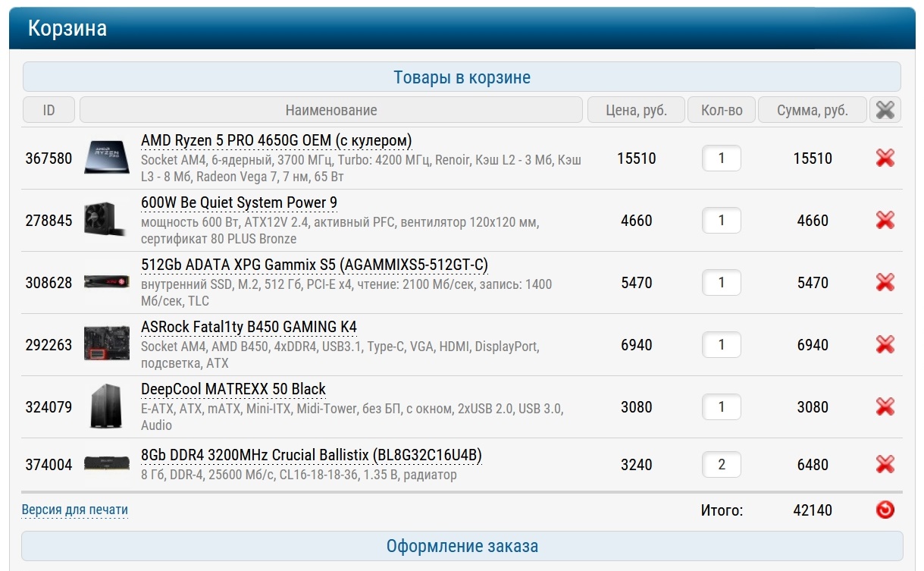Viewport: 924px width, 571px height.
Task: Remove DeepCool MATREXX 50 Black from cart
Action: 885,407
